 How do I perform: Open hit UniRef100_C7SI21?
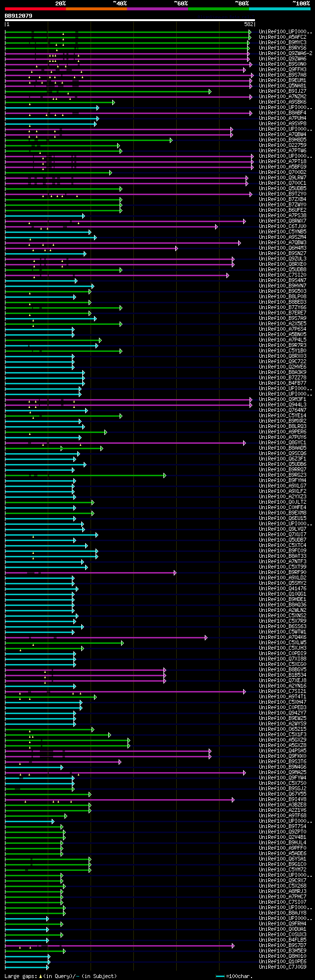pyautogui.click(x=283, y=691)
